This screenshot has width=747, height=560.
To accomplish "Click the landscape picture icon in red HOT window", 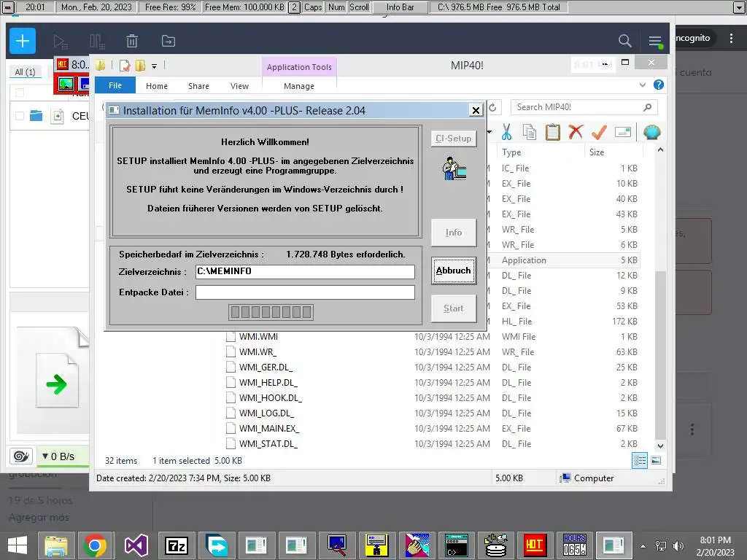I will [x=66, y=85].
